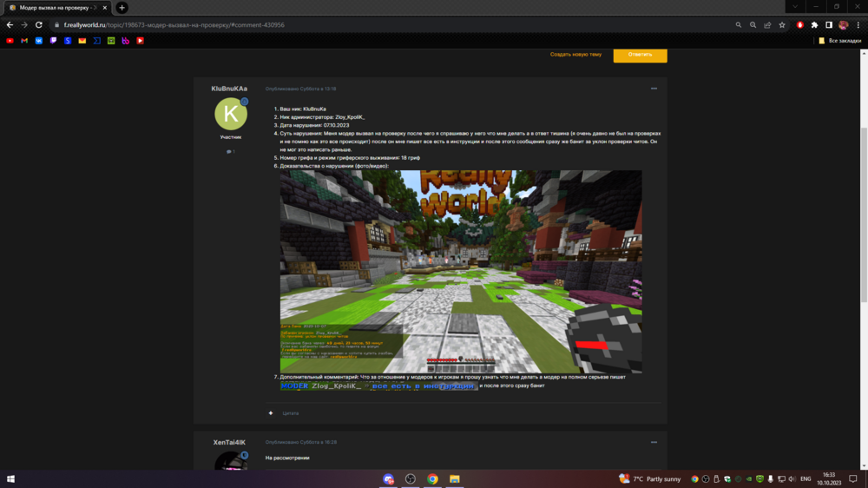868x488 pixels.
Task: Click 'Создать новую тему' link
Action: click(x=575, y=55)
